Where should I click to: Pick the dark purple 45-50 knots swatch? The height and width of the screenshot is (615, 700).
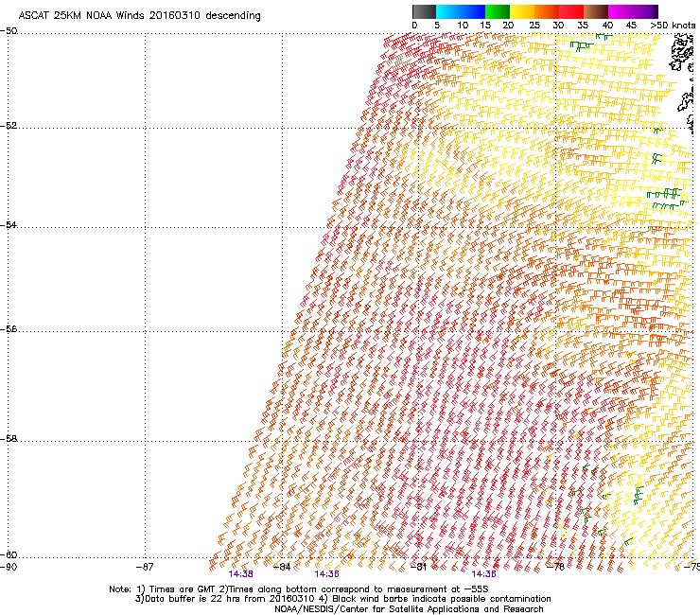click(x=645, y=11)
